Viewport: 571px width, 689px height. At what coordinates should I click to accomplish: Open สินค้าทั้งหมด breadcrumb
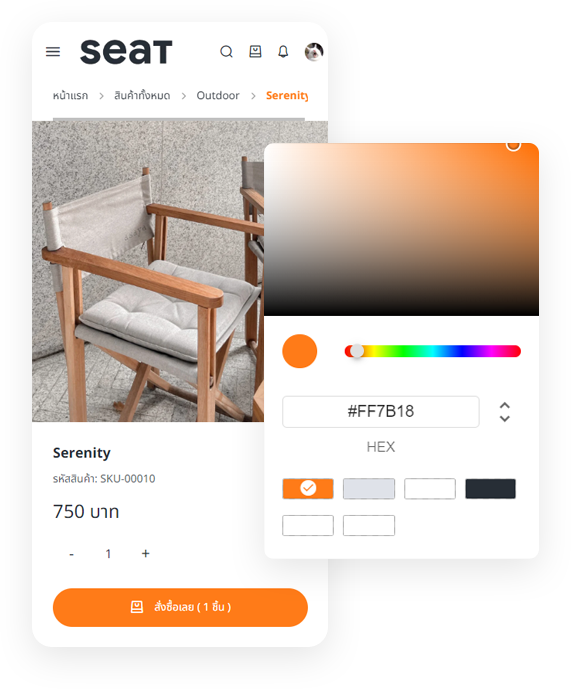coord(142,95)
